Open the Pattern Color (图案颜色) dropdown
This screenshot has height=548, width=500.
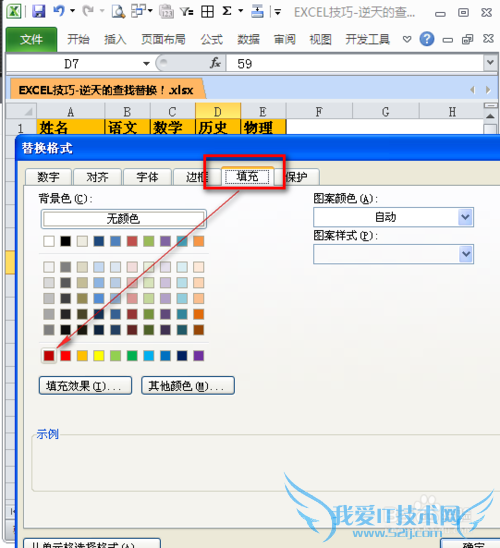466,217
